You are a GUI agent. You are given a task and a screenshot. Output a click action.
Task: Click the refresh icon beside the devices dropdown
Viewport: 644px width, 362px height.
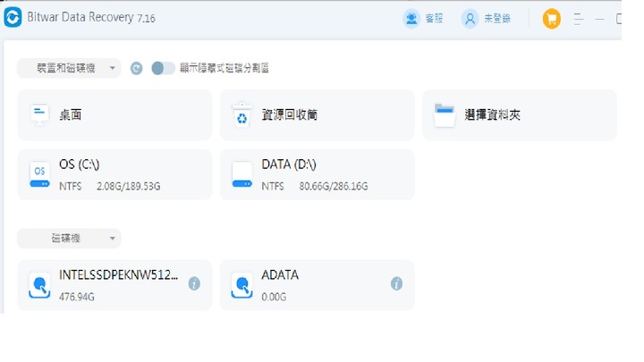(136, 68)
